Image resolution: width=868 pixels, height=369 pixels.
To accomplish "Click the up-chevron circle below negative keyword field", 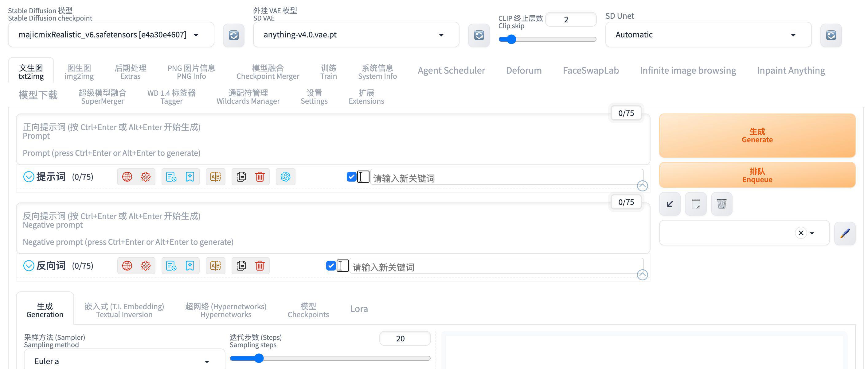I will point(642,275).
